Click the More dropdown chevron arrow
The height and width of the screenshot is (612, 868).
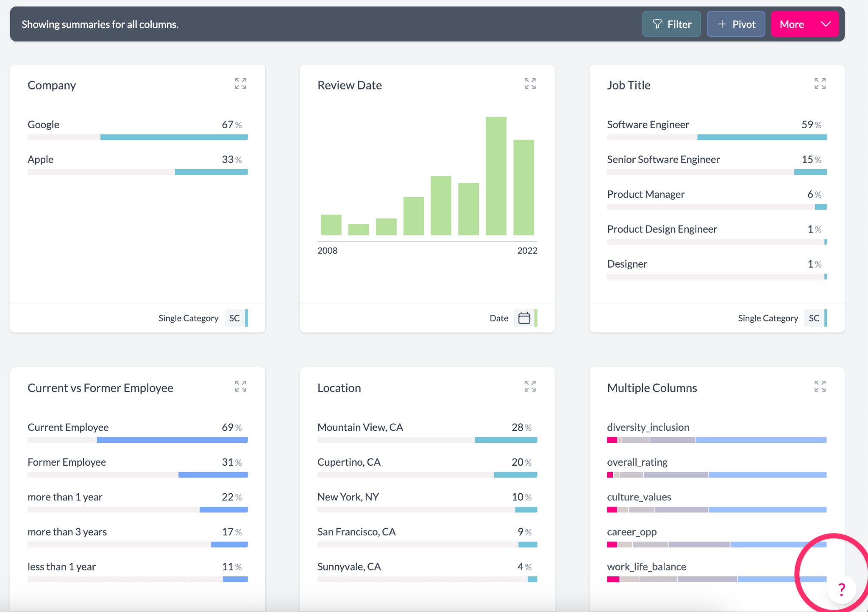click(826, 24)
